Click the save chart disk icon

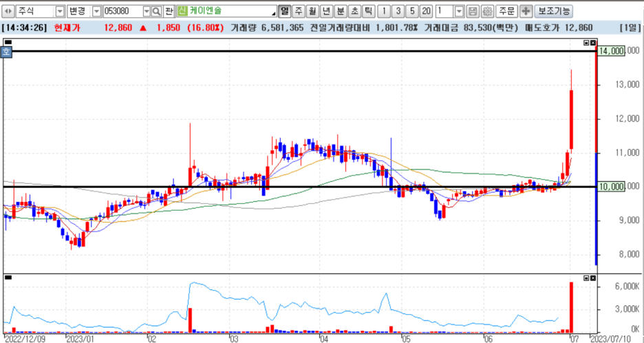(473, 11)
